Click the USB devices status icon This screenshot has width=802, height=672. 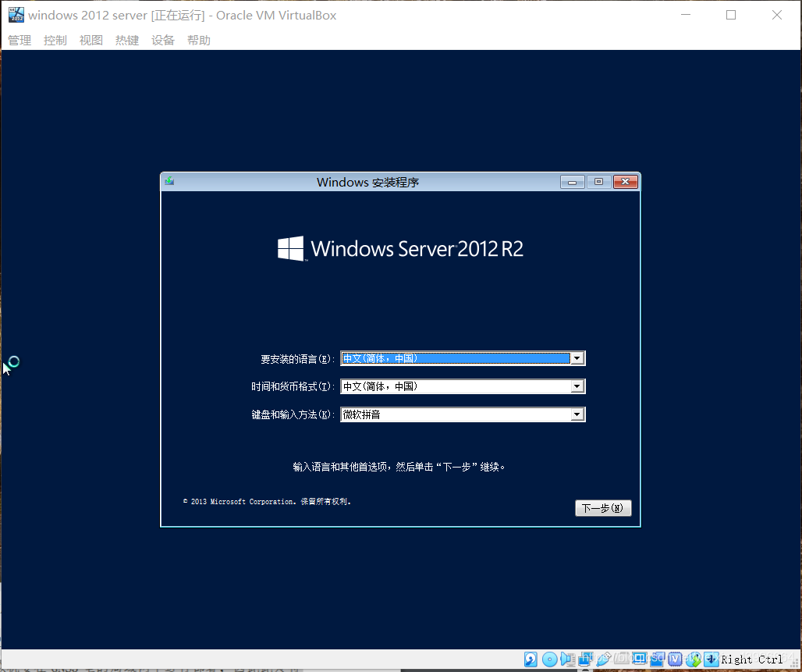tap(604, 660)
